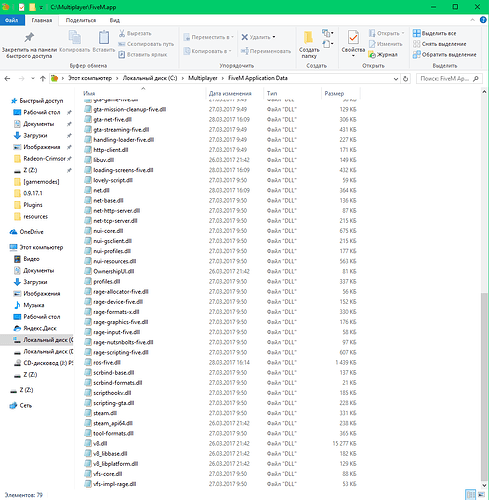Click Скопировать путь in ribbon

tap(146, 44)
